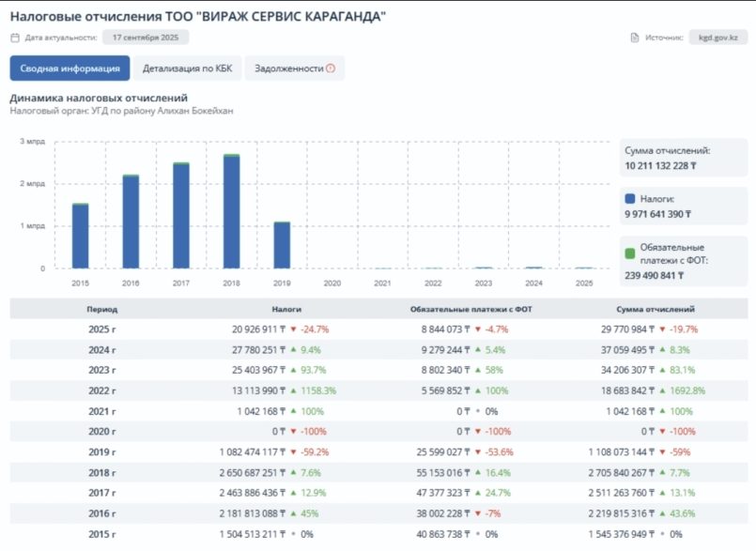The height and width of the screenshot is (551, 756).
Task: Click the Период column header
Action: pos(101,309)
